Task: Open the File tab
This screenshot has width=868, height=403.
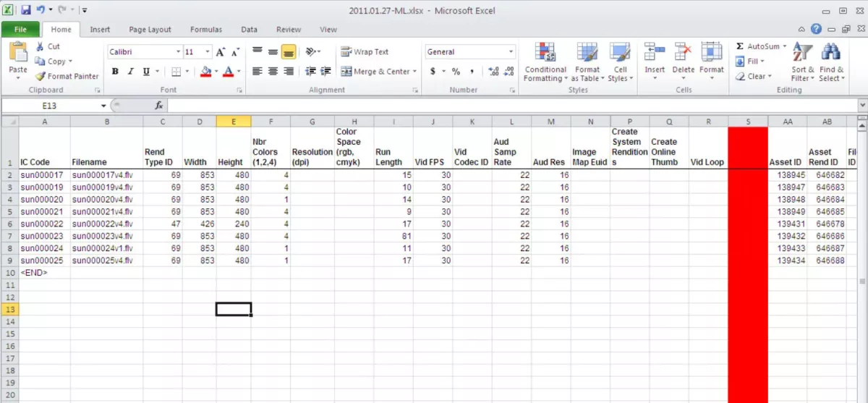Action: click(20, 30)
